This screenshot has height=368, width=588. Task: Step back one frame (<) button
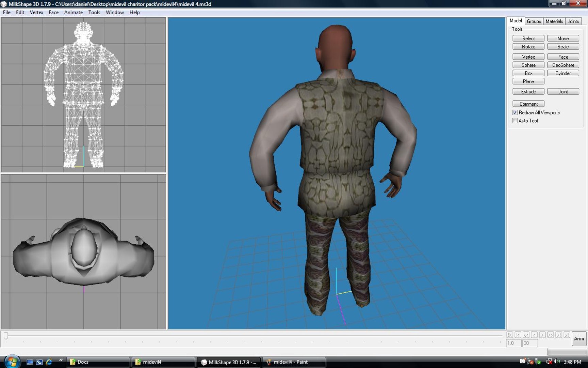(534, 335)
